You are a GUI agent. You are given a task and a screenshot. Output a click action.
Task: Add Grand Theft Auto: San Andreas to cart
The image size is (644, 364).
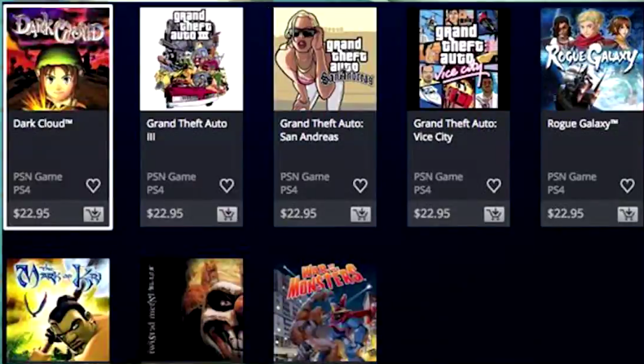(x=360, y=215)
